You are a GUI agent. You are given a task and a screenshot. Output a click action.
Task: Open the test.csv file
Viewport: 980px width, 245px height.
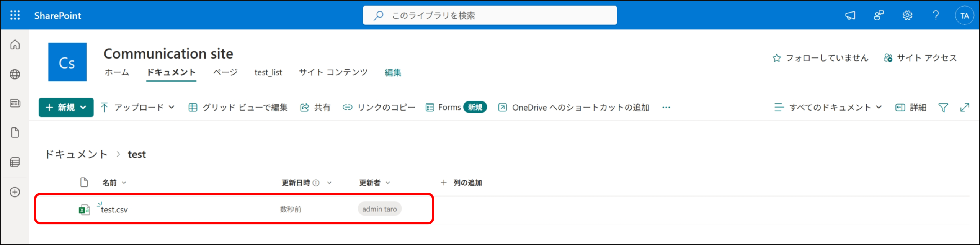tap(114, 210)
